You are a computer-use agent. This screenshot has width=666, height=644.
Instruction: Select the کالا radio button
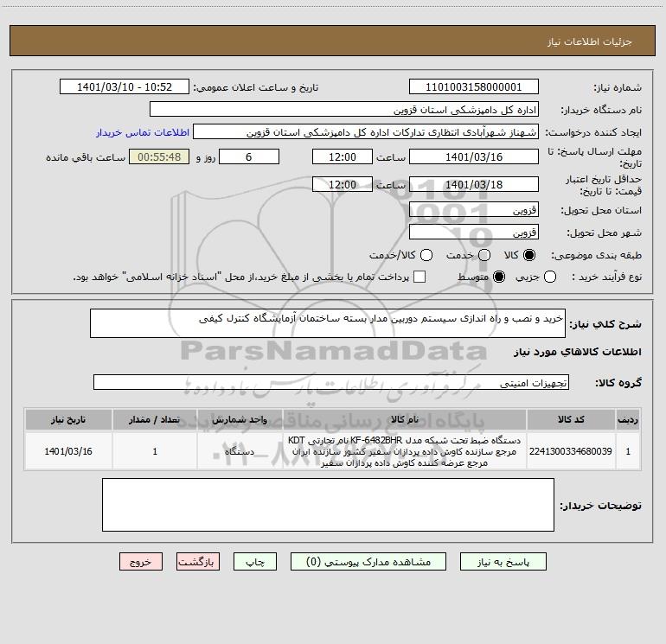[529, 255]
